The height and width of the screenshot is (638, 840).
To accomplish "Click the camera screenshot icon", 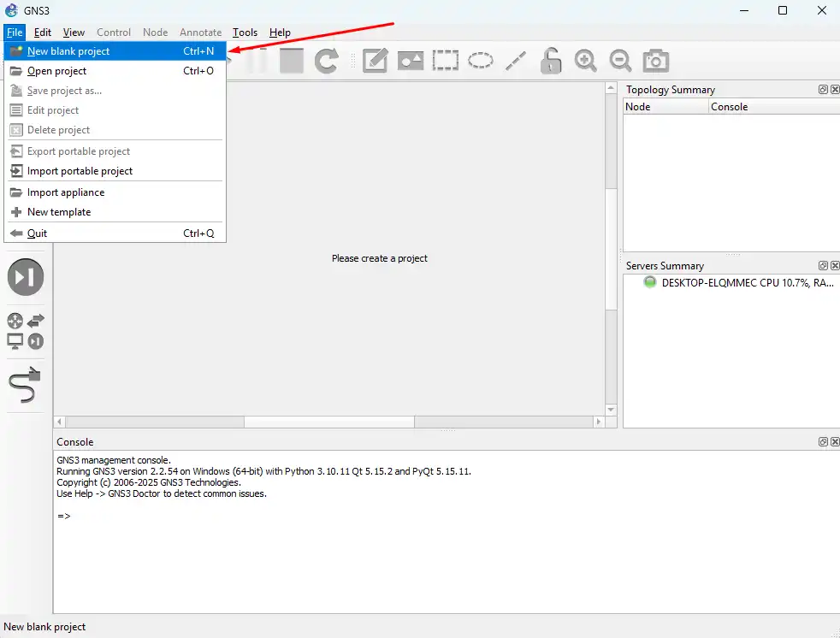I will [x=656, y=61].
